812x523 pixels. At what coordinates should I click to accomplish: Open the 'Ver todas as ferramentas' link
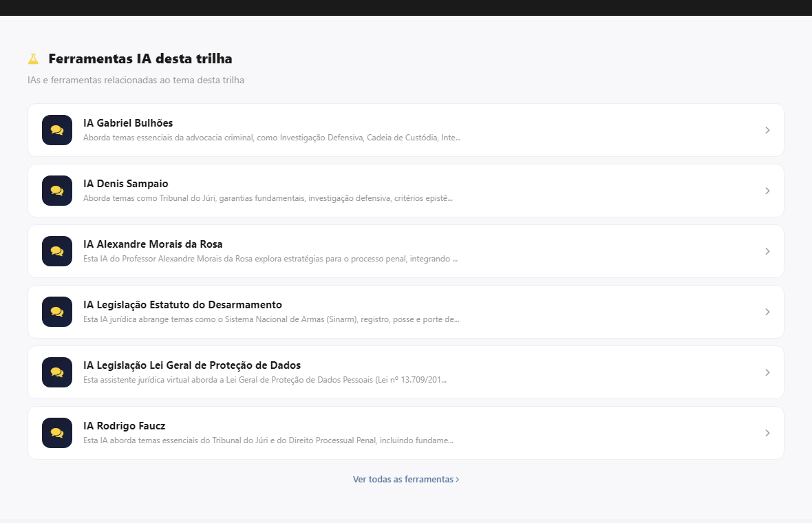(x=406, y=480)
